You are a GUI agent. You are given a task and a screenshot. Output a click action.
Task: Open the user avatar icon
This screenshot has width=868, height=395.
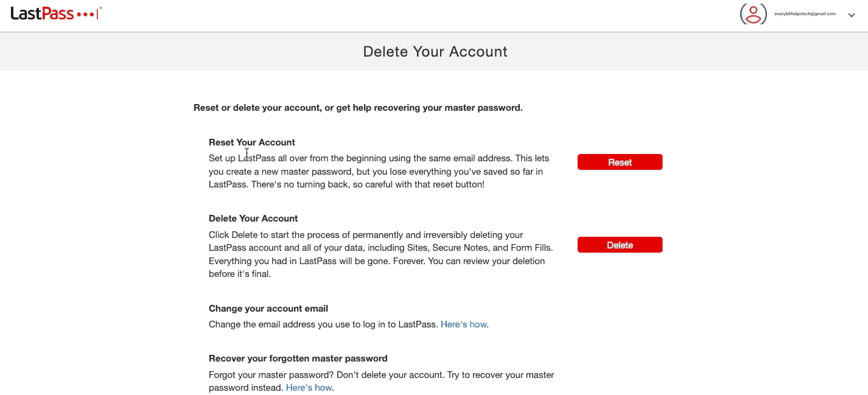753,13
